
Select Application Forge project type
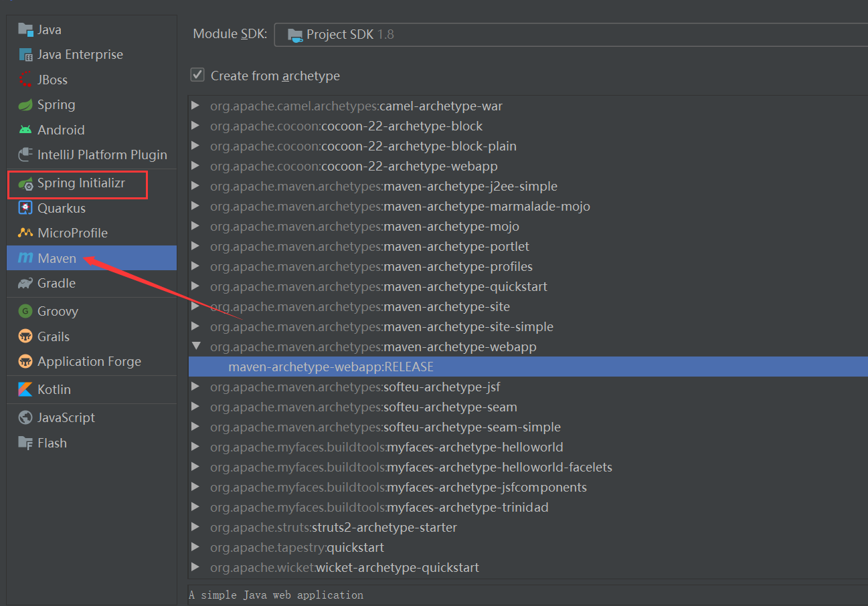92,362
